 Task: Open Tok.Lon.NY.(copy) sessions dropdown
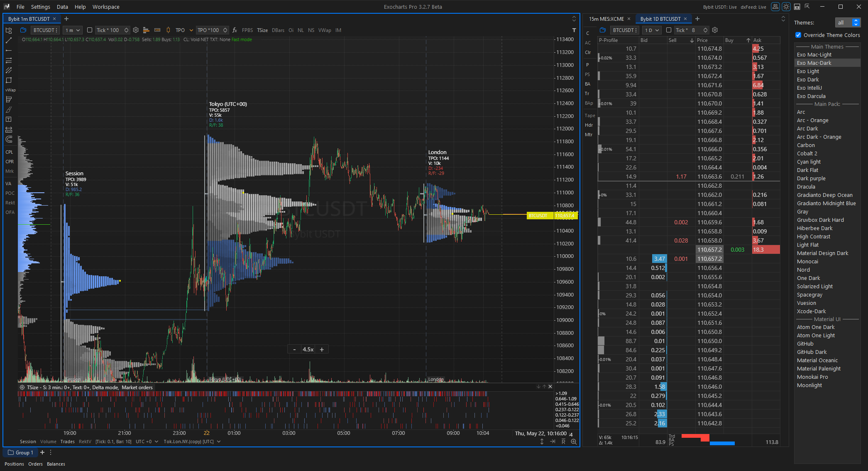click(192, 442)
